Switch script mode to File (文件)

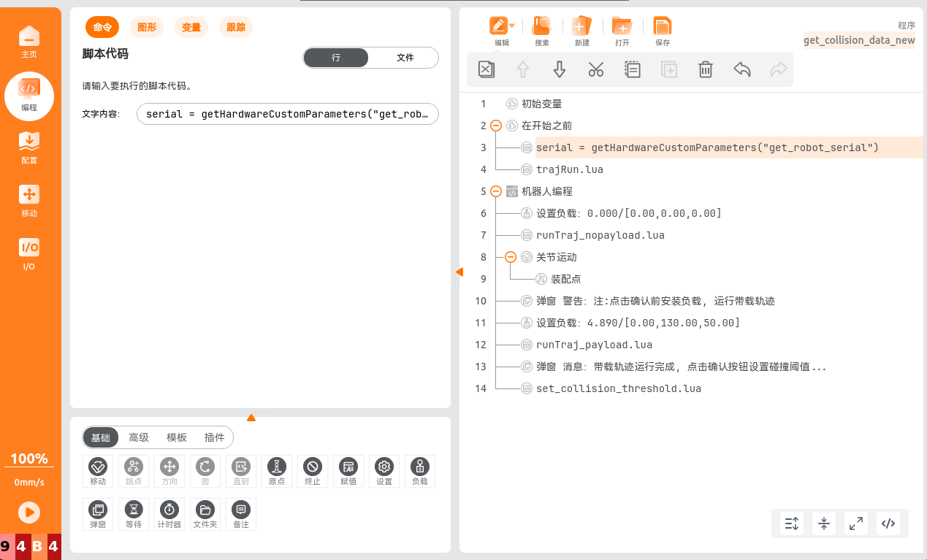(405, 58)
